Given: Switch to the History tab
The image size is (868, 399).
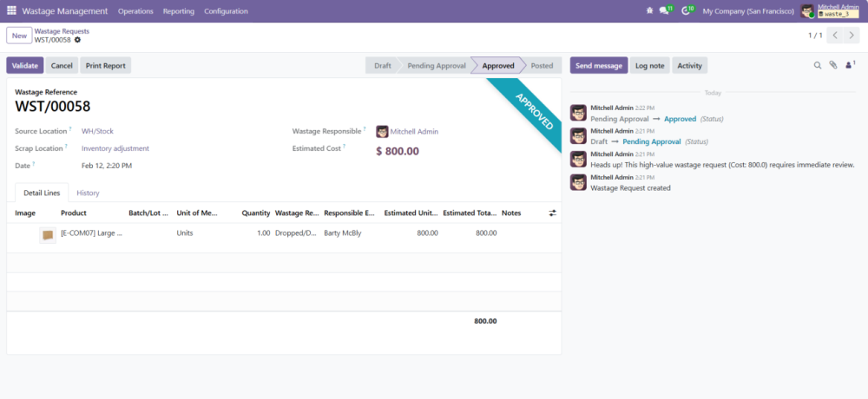Looking at the screenshot, I should point(88,193).
